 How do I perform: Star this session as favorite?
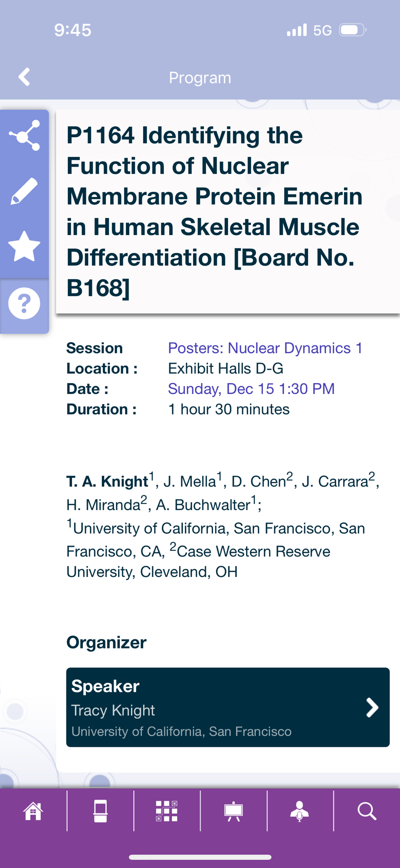(25, 247)
